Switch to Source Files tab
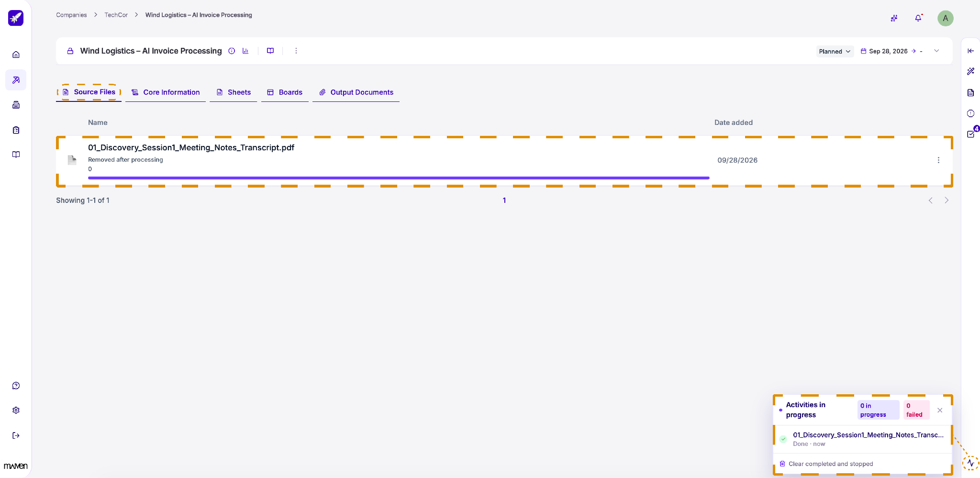The width and height of the screenshot is (980, 478). pyautogui.click(x=89, y=92)
